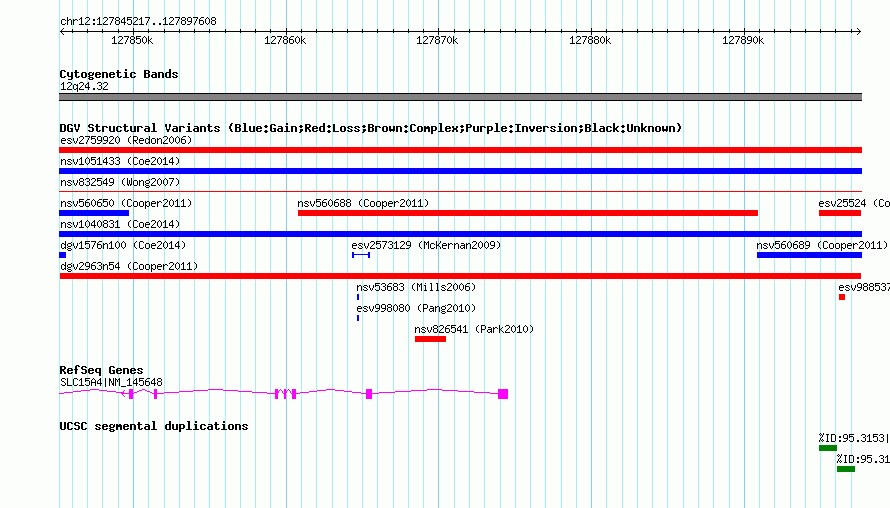The width and height of the screenshot is (890, 508).
Task: Click the 12q24.32 band name text
Action: click(84, 86)
